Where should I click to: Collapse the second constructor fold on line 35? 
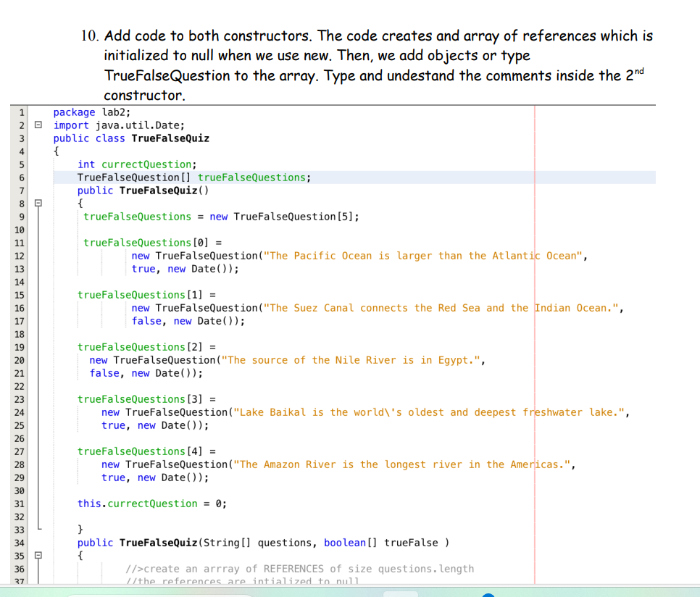[38, 556]
